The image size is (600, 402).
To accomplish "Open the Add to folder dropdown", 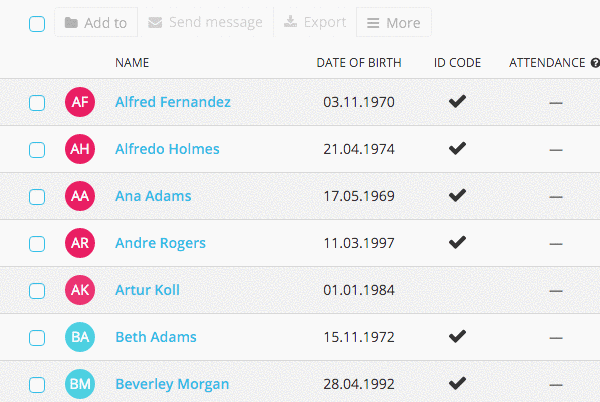I will (96, 23).
